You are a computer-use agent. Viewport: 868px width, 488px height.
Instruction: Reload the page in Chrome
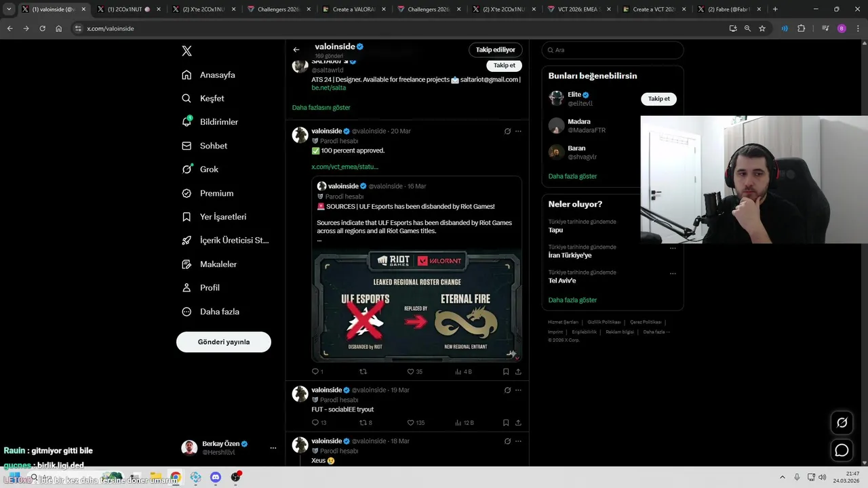[x=42, y=28]
